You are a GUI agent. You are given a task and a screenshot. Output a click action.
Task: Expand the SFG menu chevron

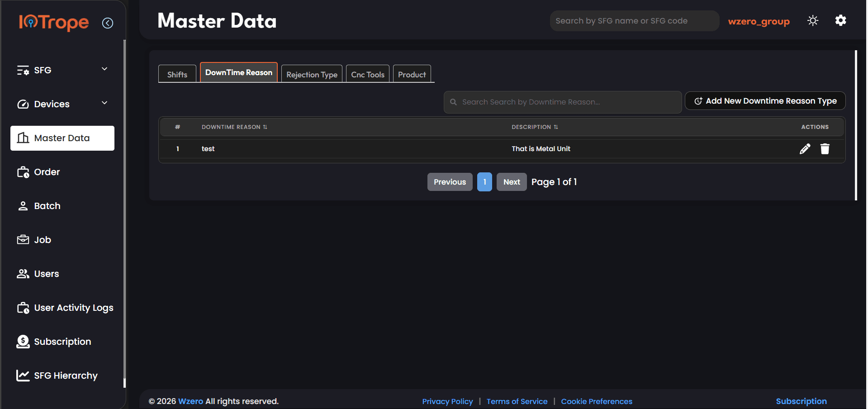coord(104,69)
